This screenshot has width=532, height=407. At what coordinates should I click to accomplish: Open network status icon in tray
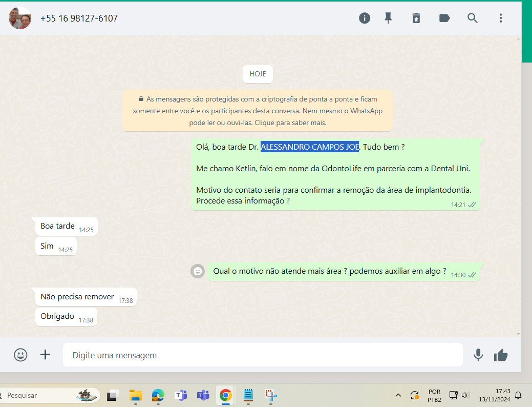453,395
